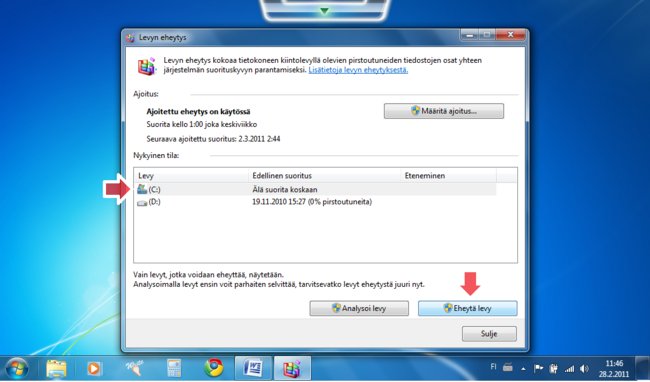Open Windows Explorer from the taskbar

click(56, 368)
